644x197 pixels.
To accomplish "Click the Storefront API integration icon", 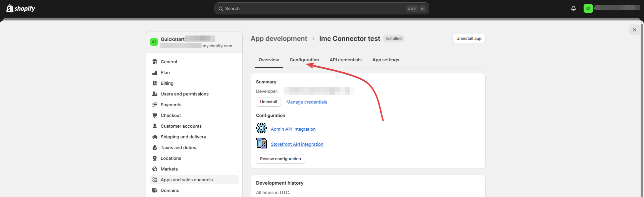I will tap(261, 143).
